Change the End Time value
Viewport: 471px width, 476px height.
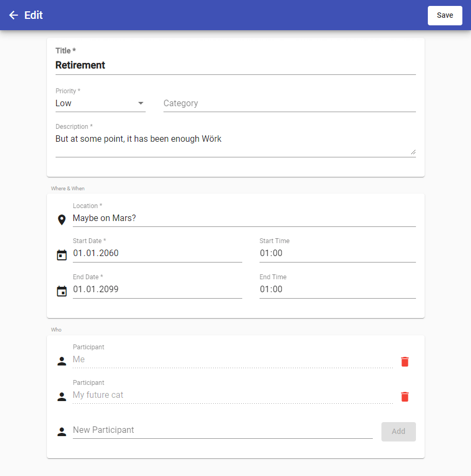(x=337, y=289)
